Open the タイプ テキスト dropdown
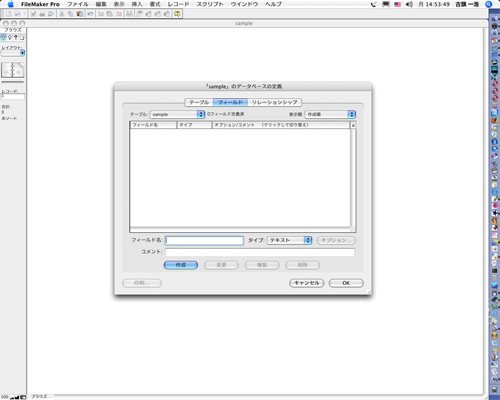 pyautogui.click(x=289, y=240)
